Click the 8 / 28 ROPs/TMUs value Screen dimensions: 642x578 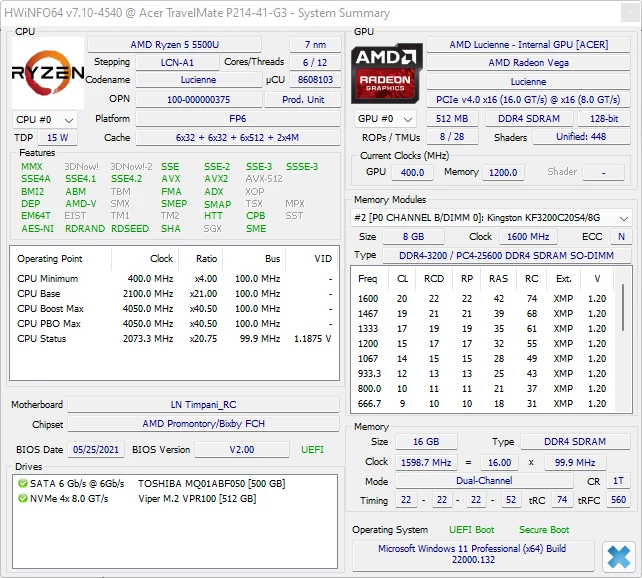coord(452,137)
